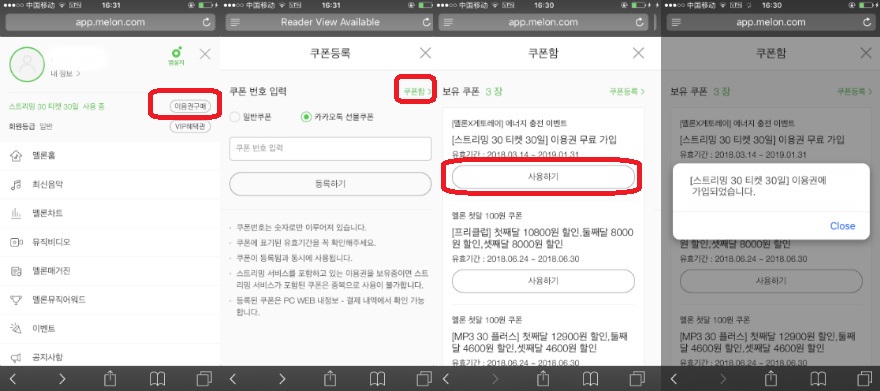Click Close in the confirmation dialog
This screenshot has width=880, height=391.
(x=842, y=226)
